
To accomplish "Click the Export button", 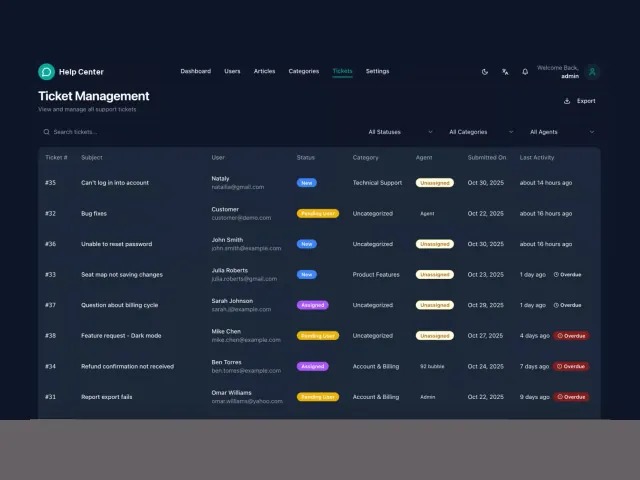I will 580,101.
